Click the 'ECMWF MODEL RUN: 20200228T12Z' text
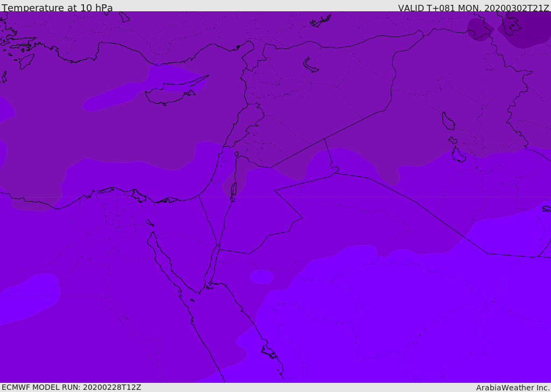The width and height of the screenshot is (551, 392). pos(72,387)
